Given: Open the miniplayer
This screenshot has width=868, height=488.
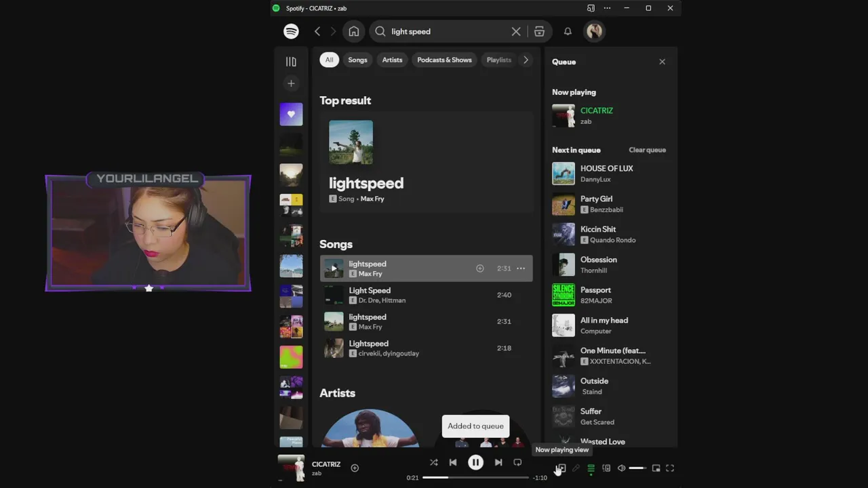Looking at the screenshot, I should (x=656, y=468).
